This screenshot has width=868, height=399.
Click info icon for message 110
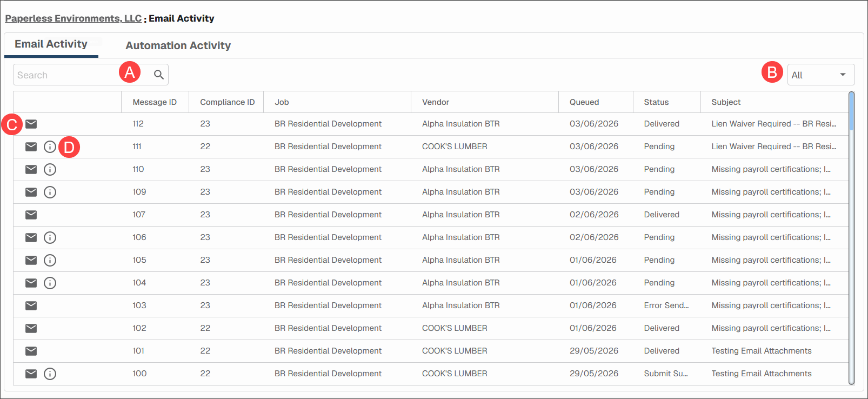[x=50, y=169]
